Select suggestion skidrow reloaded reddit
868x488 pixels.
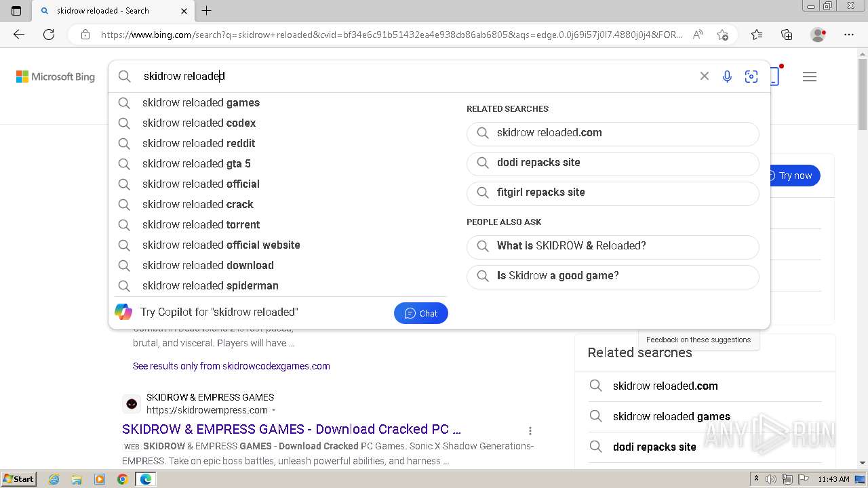click(278, 144)
